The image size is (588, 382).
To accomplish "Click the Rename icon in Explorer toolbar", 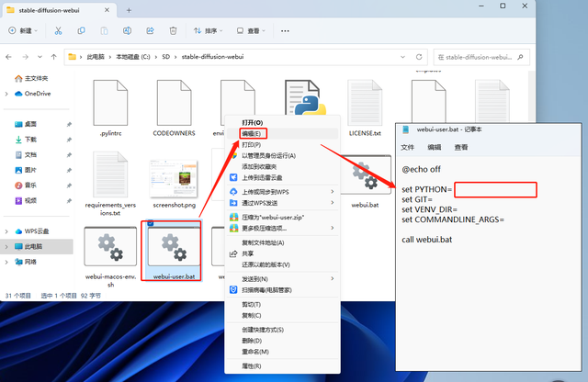I will click(127, 30).
